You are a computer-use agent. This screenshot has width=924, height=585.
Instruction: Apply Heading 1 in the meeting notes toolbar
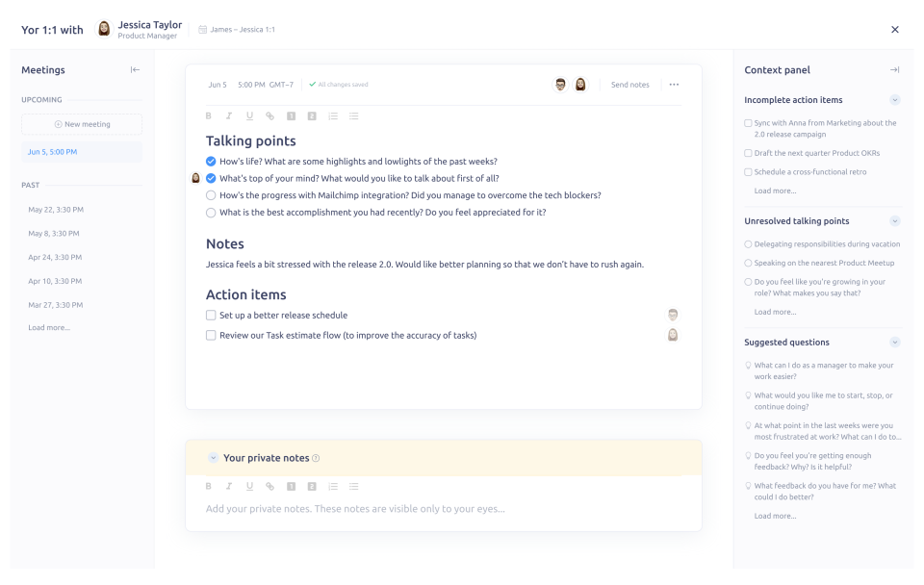coord(291,116)
